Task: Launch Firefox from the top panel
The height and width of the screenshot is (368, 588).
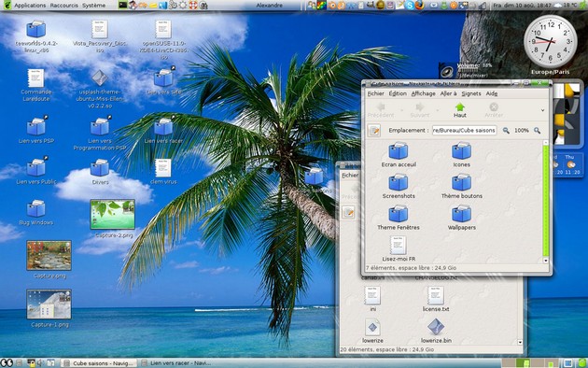Action: coord(419,6)
